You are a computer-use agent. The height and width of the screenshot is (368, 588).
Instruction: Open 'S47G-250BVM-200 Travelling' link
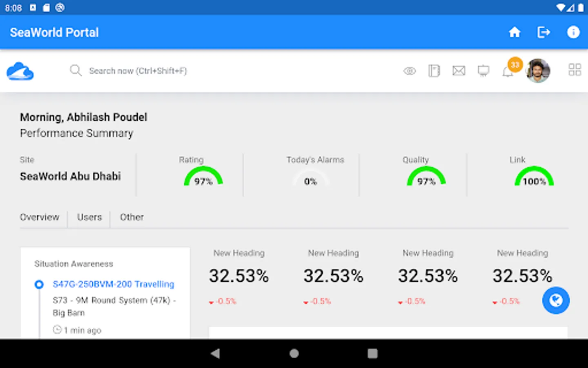[x=113, y=284]
